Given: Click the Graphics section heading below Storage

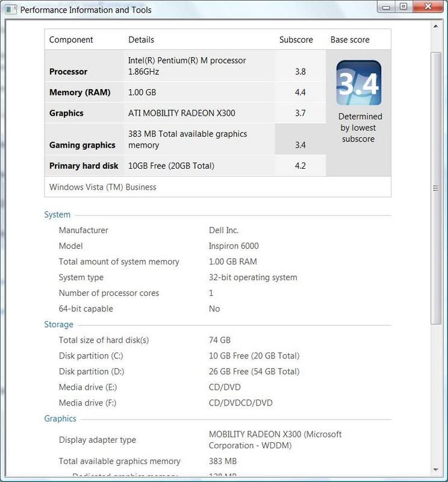Looking at the screenshot, I should (60, 418).
